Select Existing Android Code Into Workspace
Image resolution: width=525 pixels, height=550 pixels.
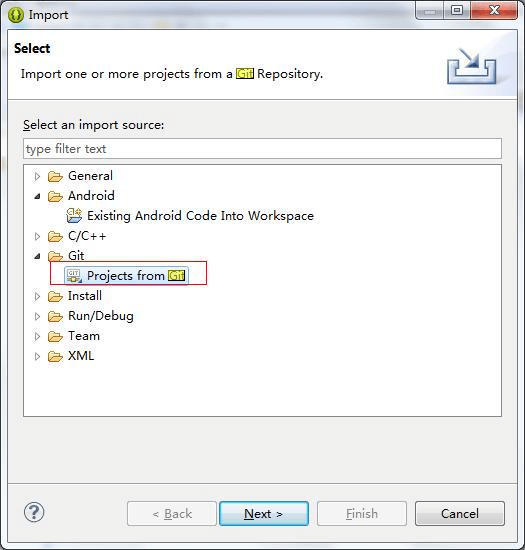tap(200, 216)
